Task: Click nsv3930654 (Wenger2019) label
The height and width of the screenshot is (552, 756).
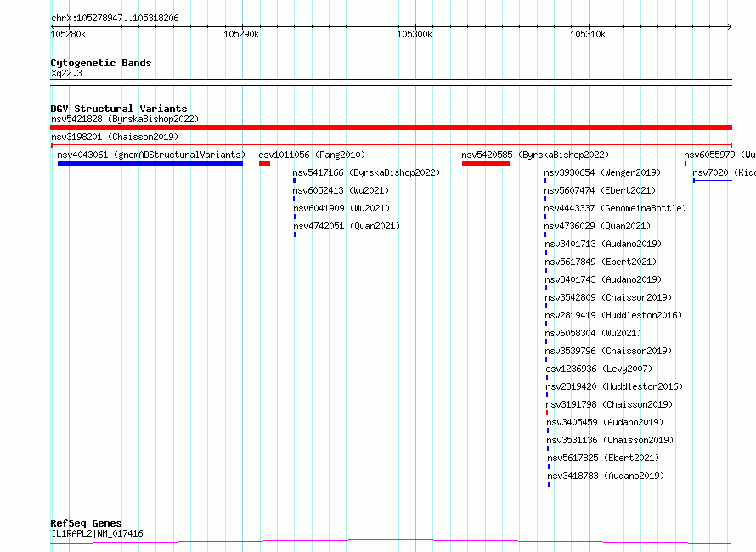Action: (602, 172)
